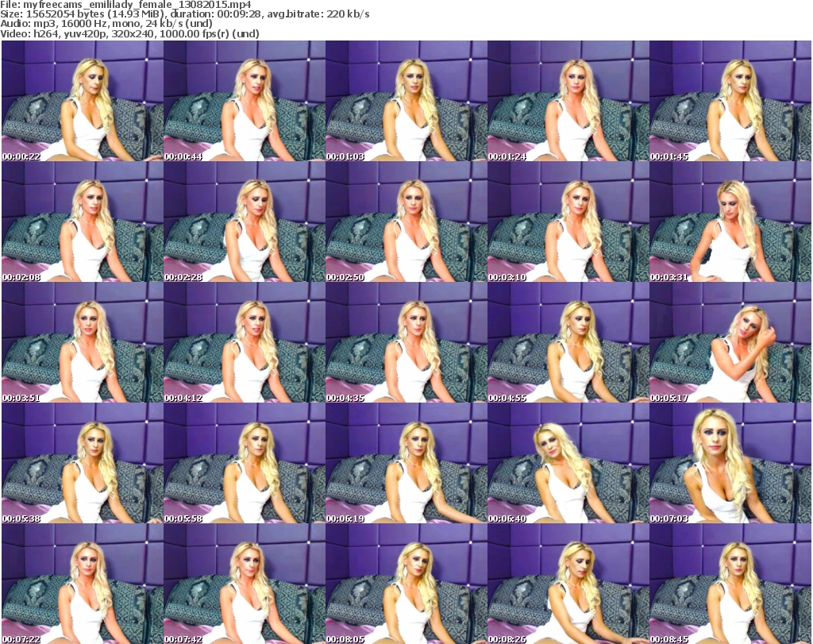Pick the thumbnail stamped 00:03:10
This screenshot has width=813, height=644.
[x=568, y=222]
